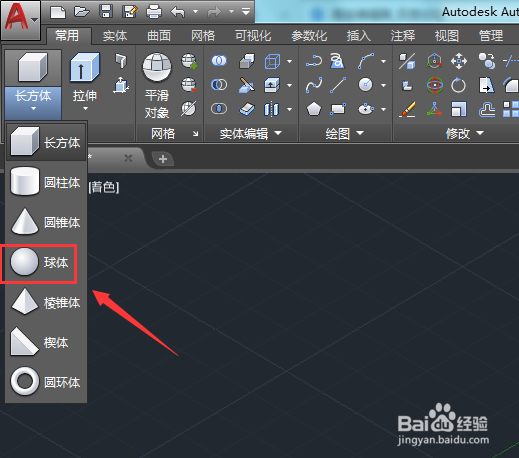Select the paintbrush match properties icon

pyautogui.click(x=407, y=109)
